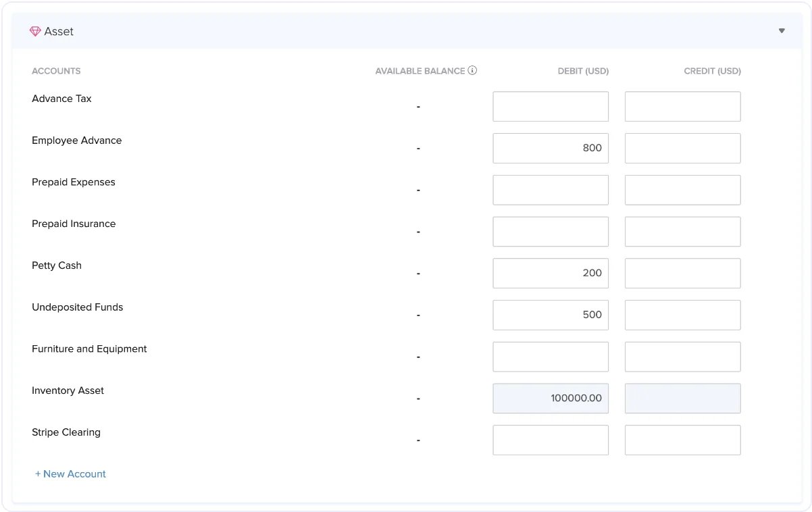Click the ACCOUNTS column header
The image size is (812, 512).
coord(56,71)
